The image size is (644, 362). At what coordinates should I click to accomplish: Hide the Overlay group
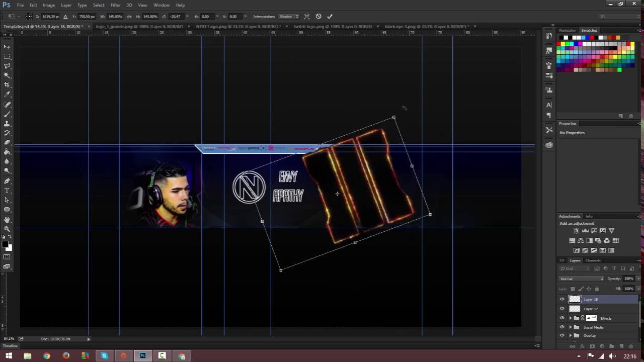click(x=562, y=335)
